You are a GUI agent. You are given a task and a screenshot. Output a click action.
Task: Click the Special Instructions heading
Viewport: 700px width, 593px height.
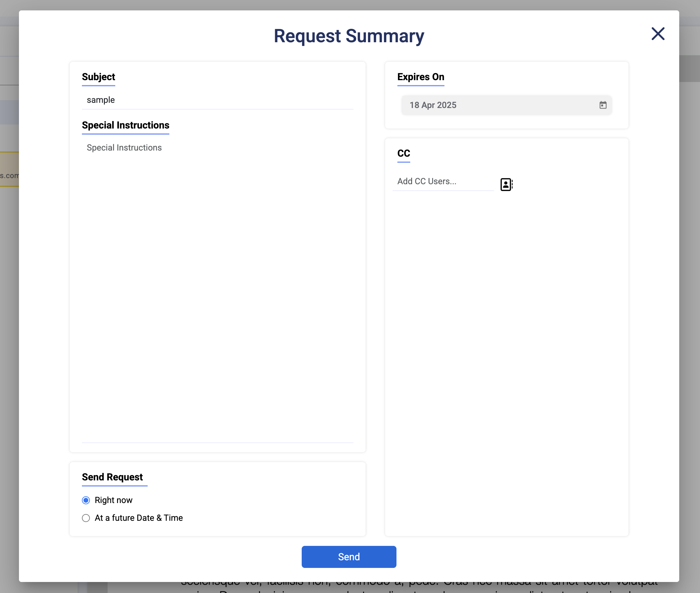(x=125, y=125)
